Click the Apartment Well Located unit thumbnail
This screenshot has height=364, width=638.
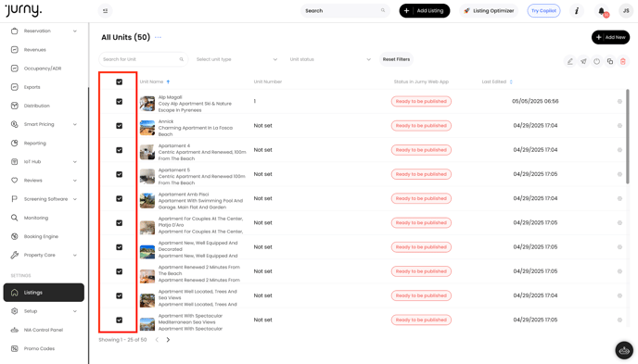(x=147, y=300)
